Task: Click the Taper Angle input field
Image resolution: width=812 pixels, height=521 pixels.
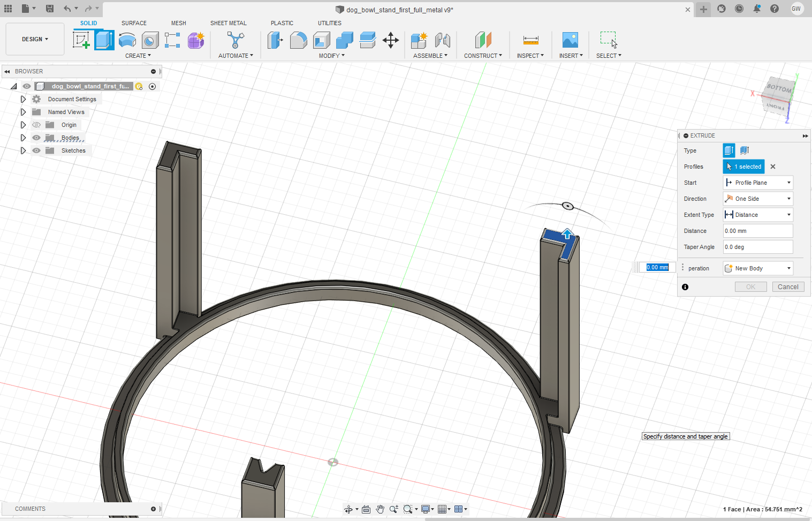Action: coord(757,247)
